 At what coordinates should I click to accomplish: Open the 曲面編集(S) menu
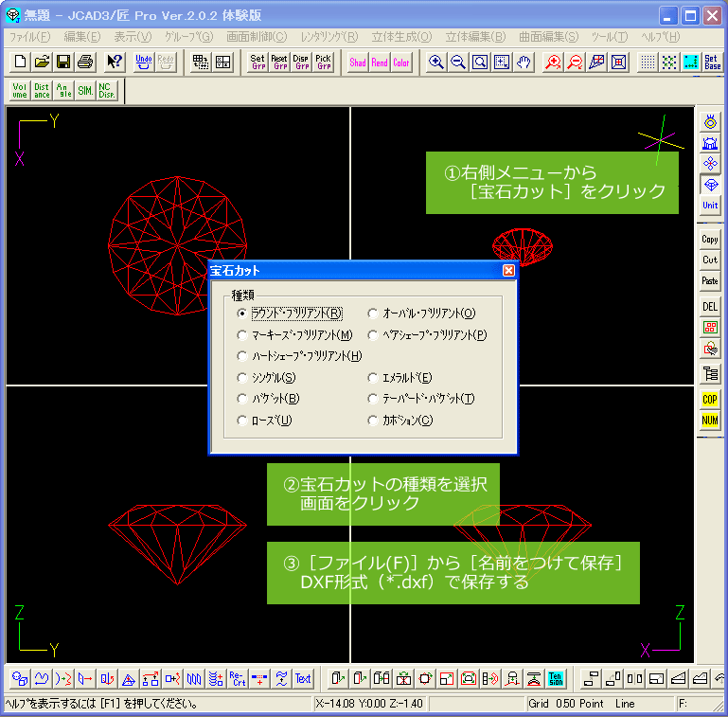point(548,37)
